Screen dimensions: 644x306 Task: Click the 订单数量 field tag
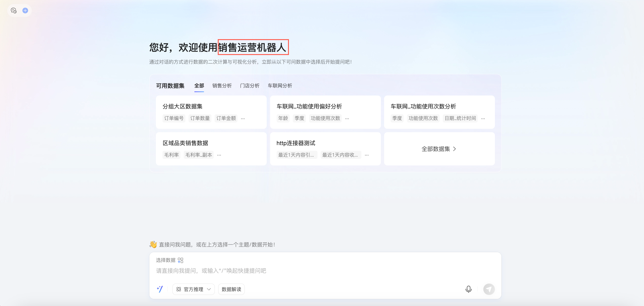(x=200, y=118)
